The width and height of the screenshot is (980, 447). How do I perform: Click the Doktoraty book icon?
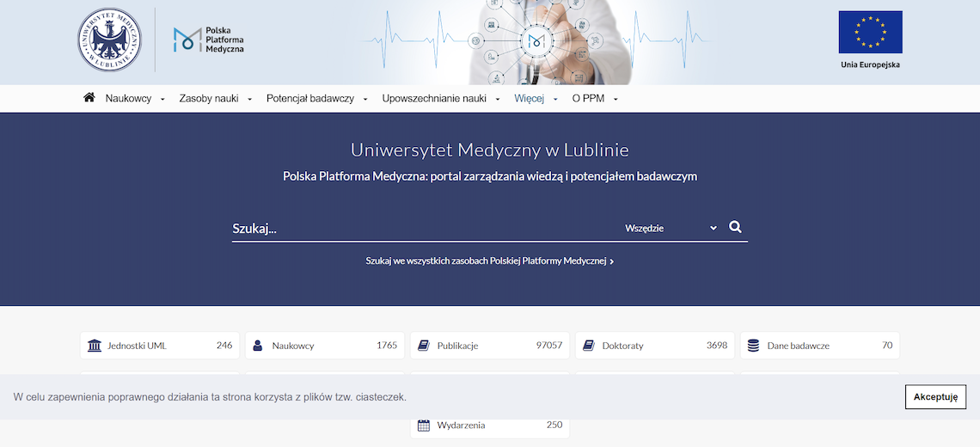point(588,345)
